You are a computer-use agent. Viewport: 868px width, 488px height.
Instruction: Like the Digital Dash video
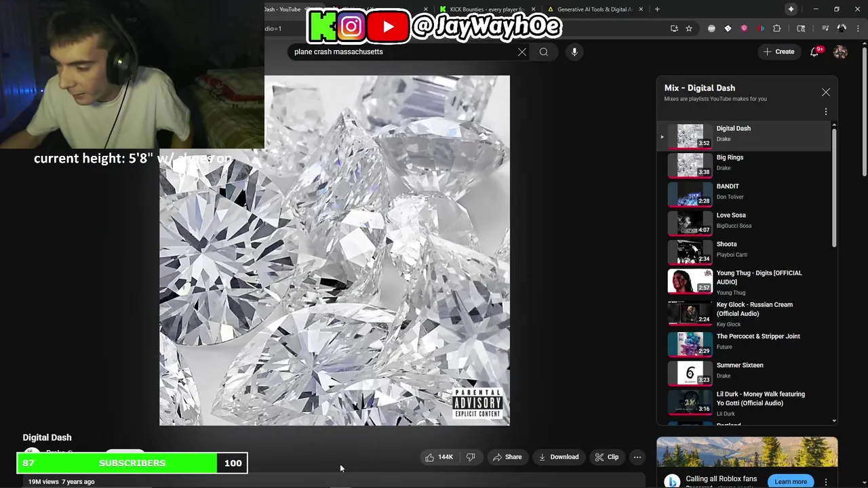tap(439, 457)
